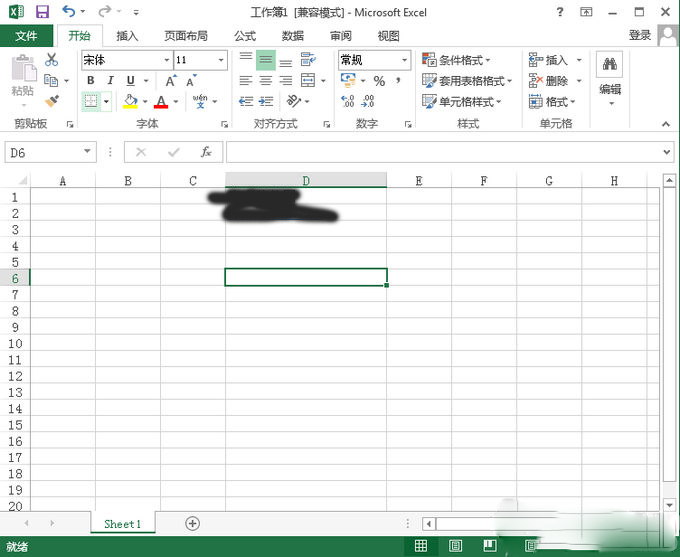
Task: Toggle Bold formatting
Action: tap(91, 80)
